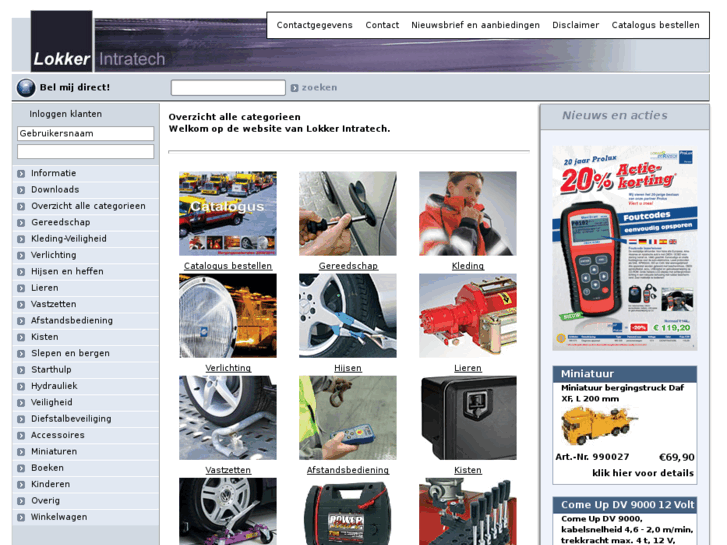Screen dimensions: 727x545
Task: Open the Afstandsbediening remote control image
Action: click(x=348, y=417)
